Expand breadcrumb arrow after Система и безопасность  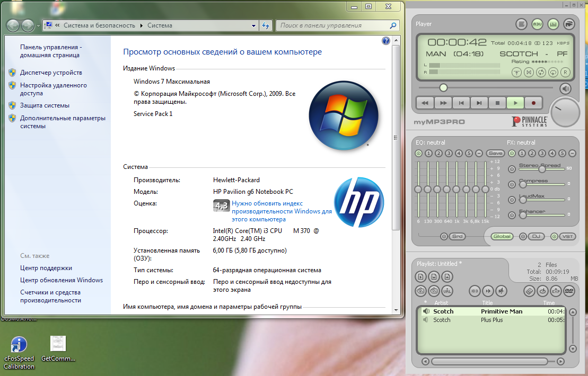[142, 25]
